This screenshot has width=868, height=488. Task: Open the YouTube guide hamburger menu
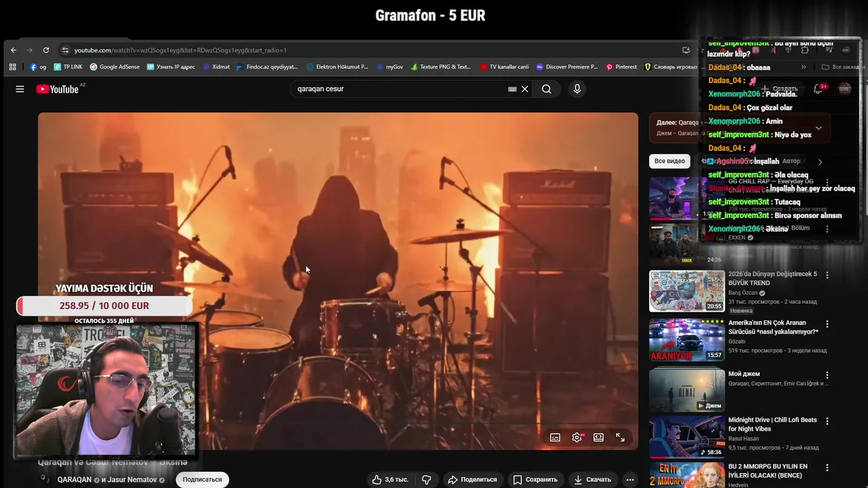tap(20, 89)
